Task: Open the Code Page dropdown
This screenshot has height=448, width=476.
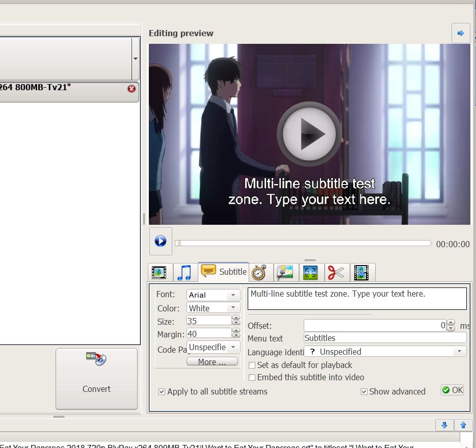Action: (x=213, y=347)
